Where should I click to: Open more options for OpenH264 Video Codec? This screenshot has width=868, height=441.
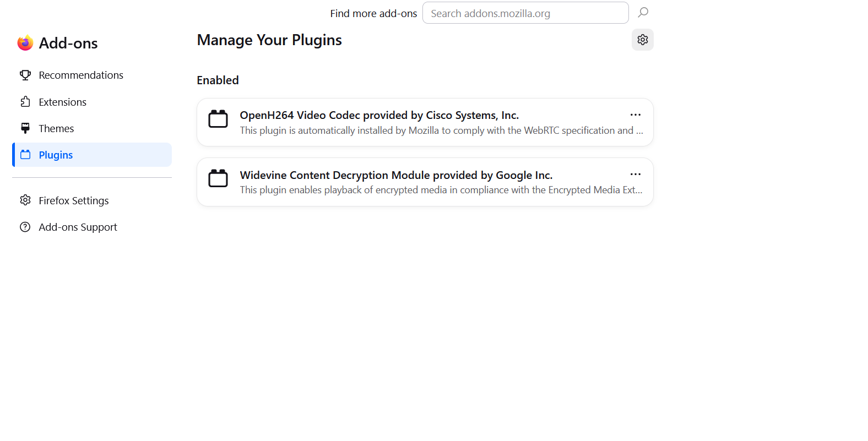tap(636, 115)
